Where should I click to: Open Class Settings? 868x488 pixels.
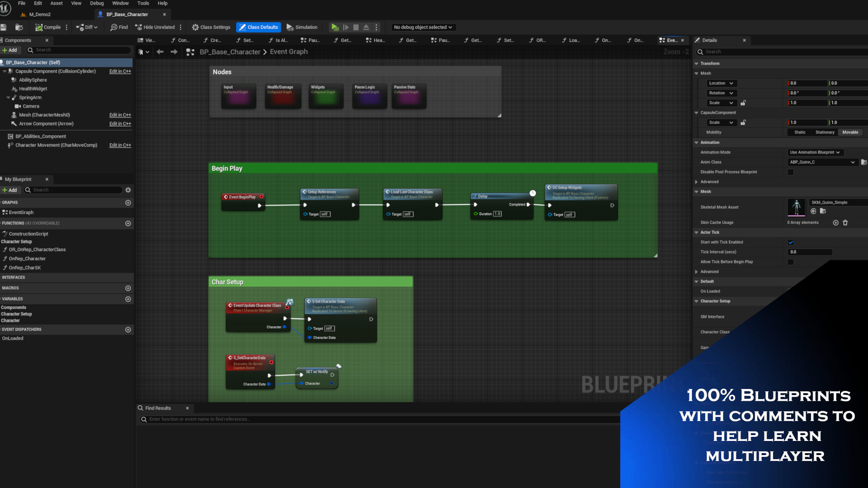click(211, 27)
